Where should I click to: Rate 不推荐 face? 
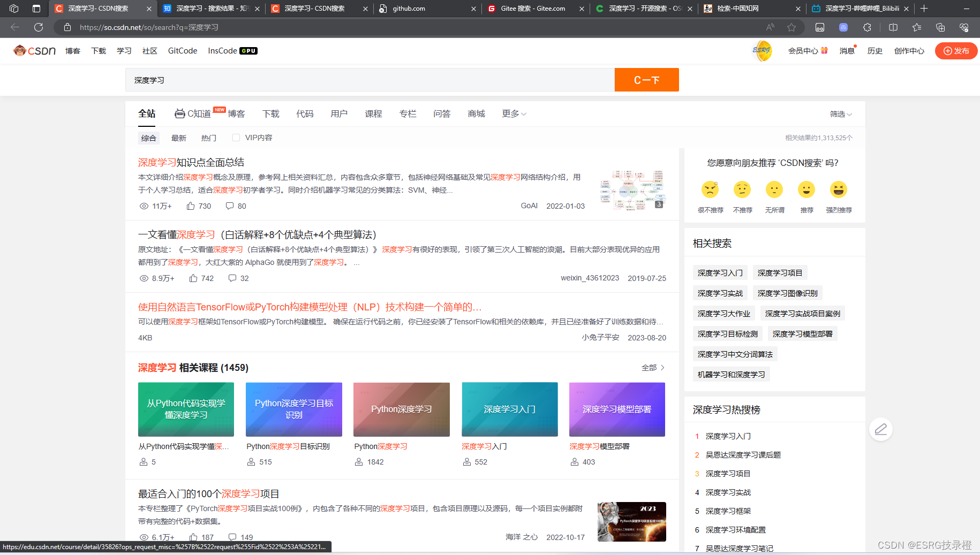[x=742, y=189]
